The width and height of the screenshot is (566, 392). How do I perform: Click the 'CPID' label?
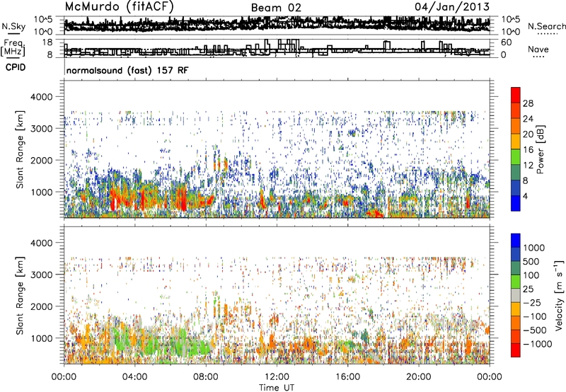(16, 67)
